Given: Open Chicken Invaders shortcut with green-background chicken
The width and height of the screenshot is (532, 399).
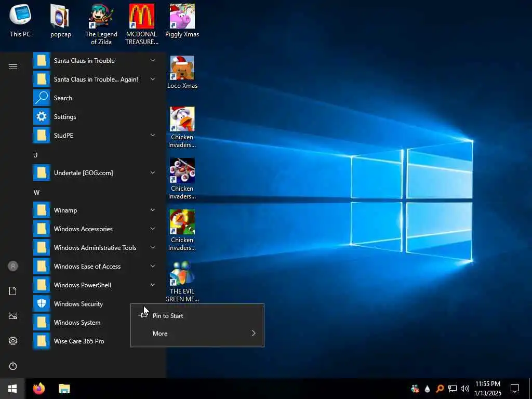Looking at the screenshot, I should (182, 230).
